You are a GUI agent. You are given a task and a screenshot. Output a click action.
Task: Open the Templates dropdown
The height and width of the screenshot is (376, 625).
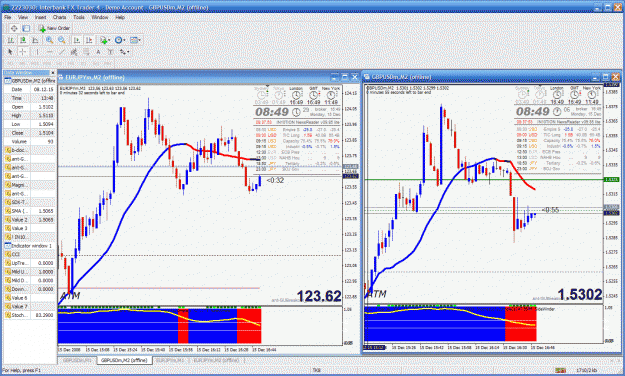point(135,40)
